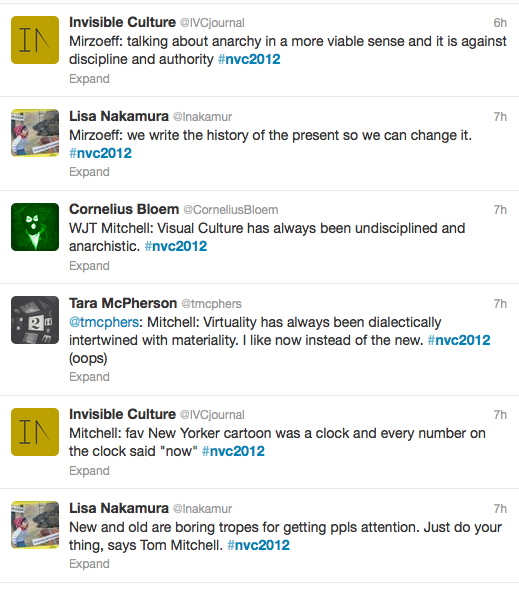
Task: Expand Cornelius Bloem's Visual Culture tweet
Action: click(89, 266)
